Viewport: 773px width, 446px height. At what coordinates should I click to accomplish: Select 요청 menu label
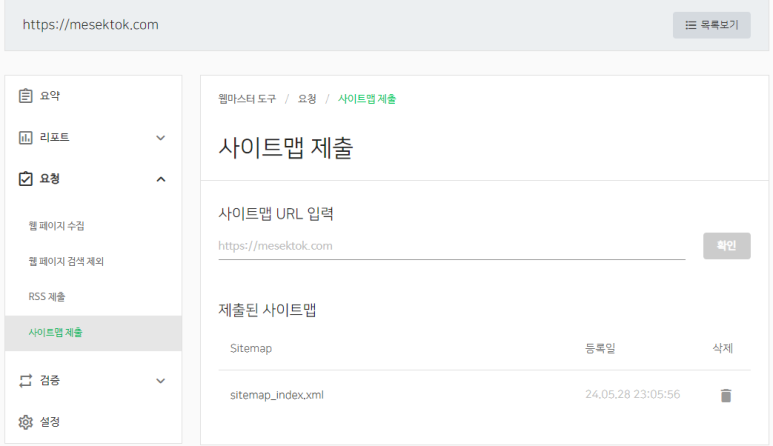50,178
